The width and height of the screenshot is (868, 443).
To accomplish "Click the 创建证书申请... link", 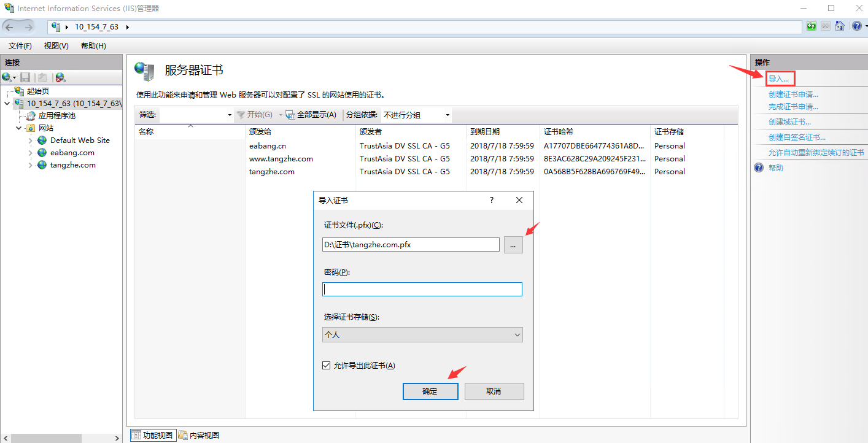I will coord(793,94).
